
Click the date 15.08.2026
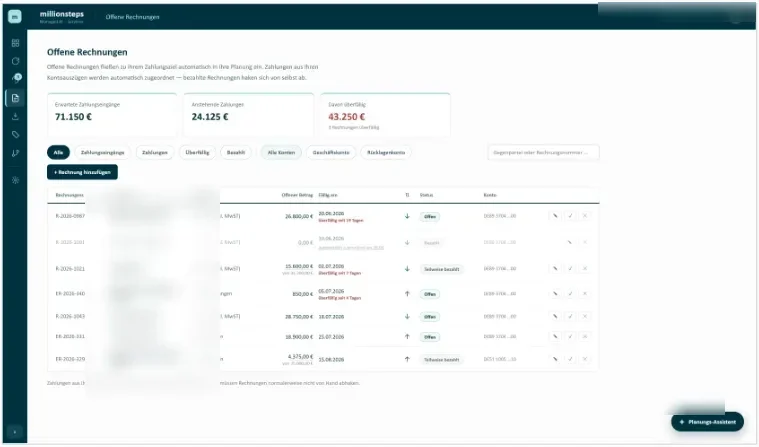(x=331, y=360)
